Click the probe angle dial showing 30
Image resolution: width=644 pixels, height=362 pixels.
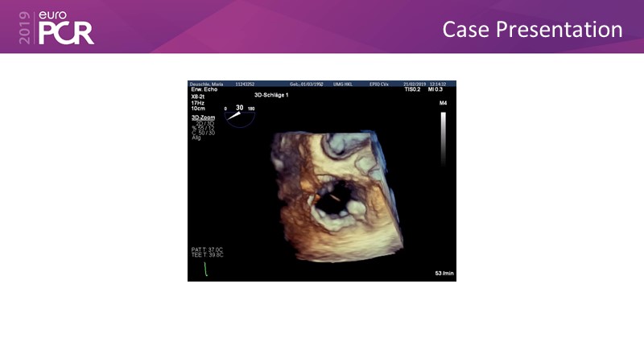239,115
